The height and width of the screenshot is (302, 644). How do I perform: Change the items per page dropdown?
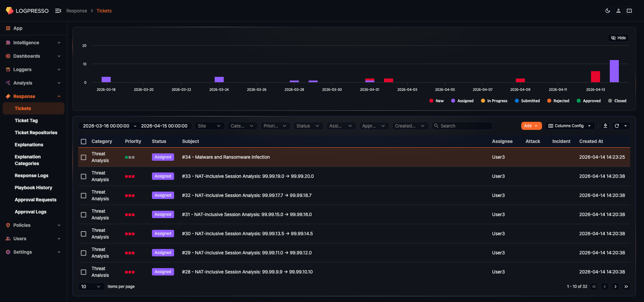click(91, 287)
